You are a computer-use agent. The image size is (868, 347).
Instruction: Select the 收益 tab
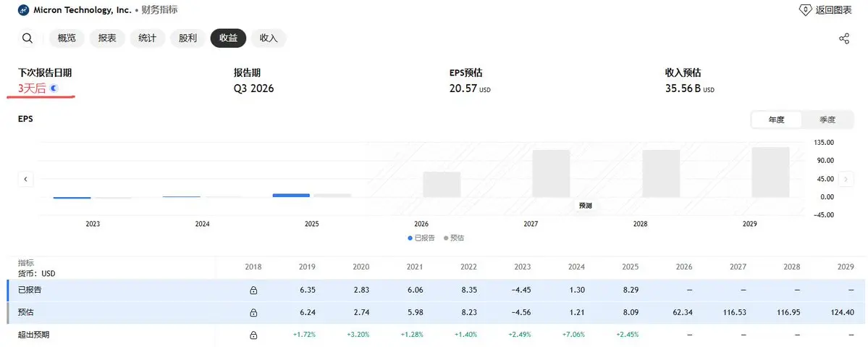click(x=228, y=38)
